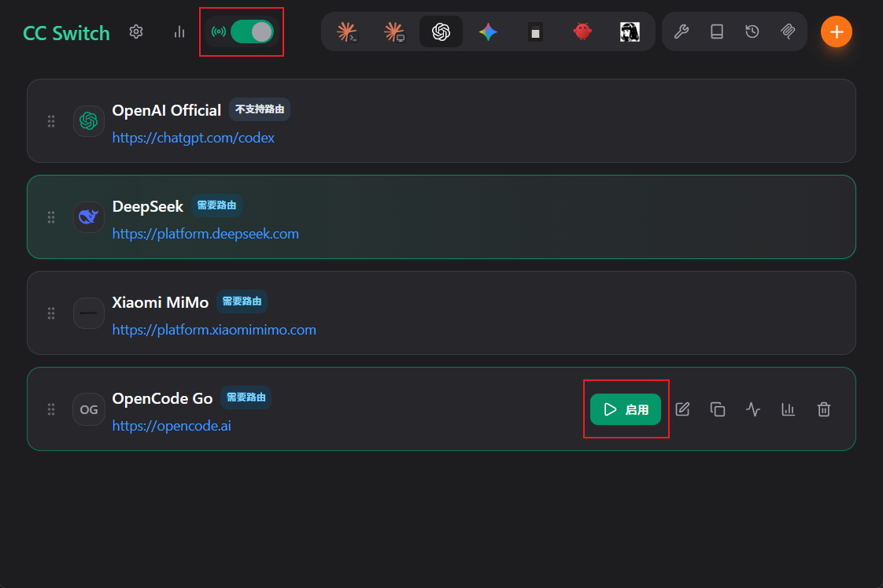The image size is (883, 588).
Task: Select the black-and-white portrait app tab
Action: point(630,31)
